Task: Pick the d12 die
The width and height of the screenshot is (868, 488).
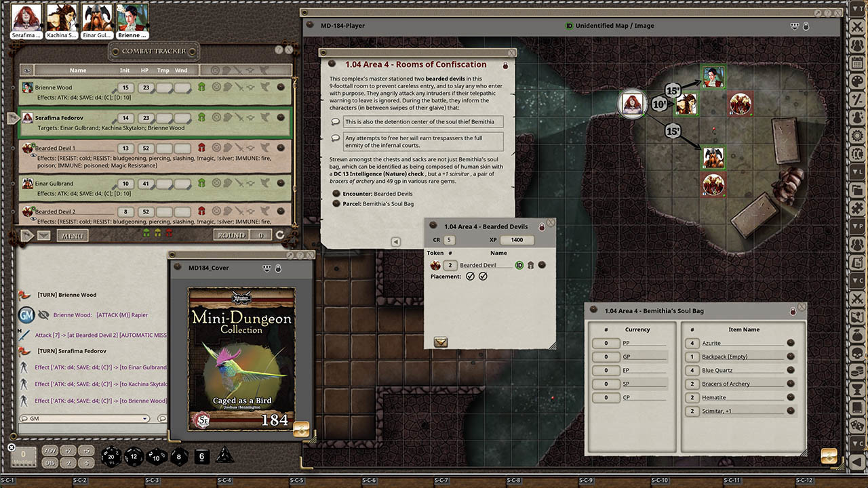Action: 134,457
